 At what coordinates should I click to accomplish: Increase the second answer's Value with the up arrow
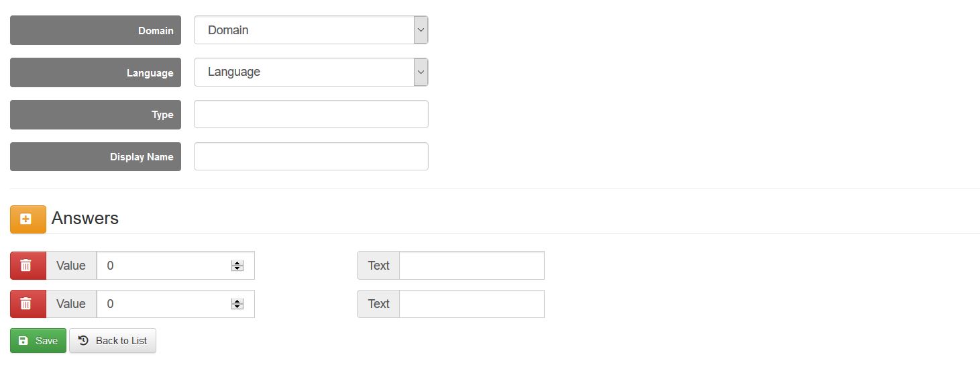tap(237, 301)
